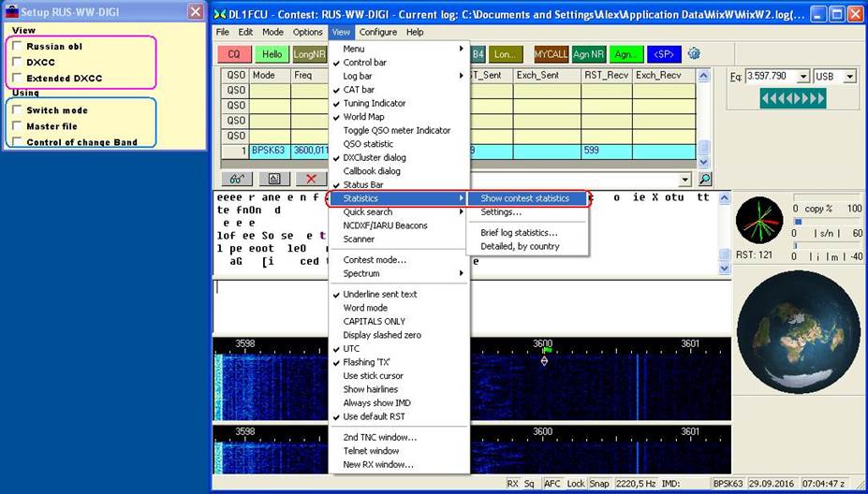This screenshot has height=494, width=868.
Task: Click the binoculars search icon under the log
Action: [x=238, y=179]
